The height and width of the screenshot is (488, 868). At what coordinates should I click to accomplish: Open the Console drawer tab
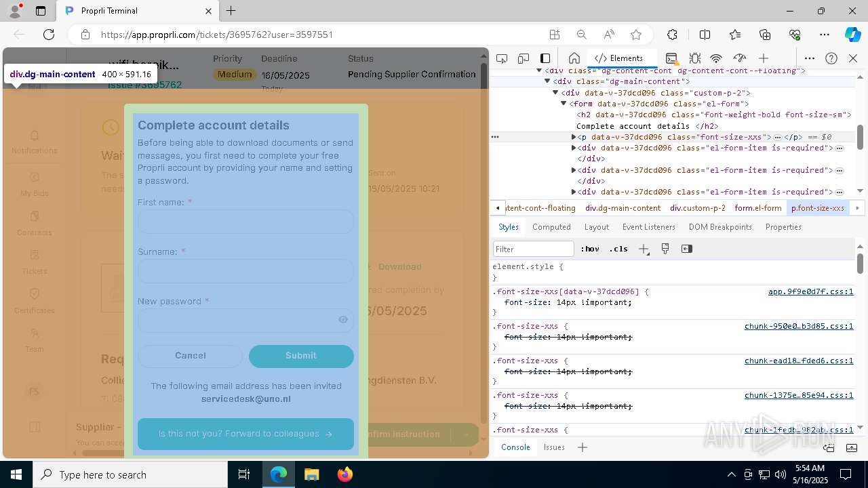point(515,447)
